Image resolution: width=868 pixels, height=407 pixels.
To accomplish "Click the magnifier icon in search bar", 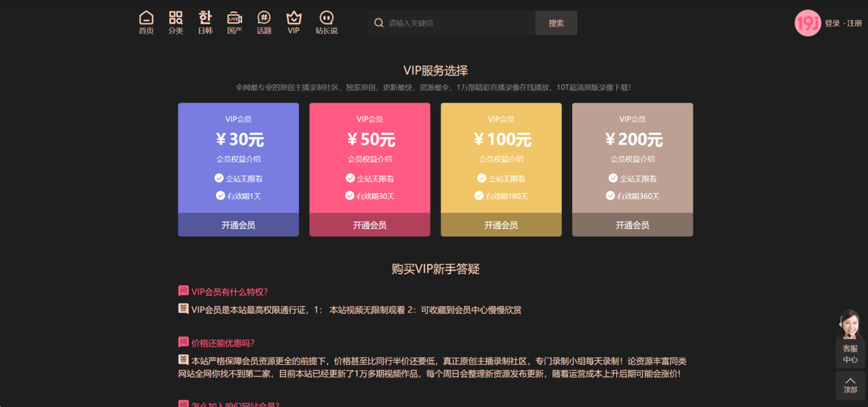I will pos(378,22).
